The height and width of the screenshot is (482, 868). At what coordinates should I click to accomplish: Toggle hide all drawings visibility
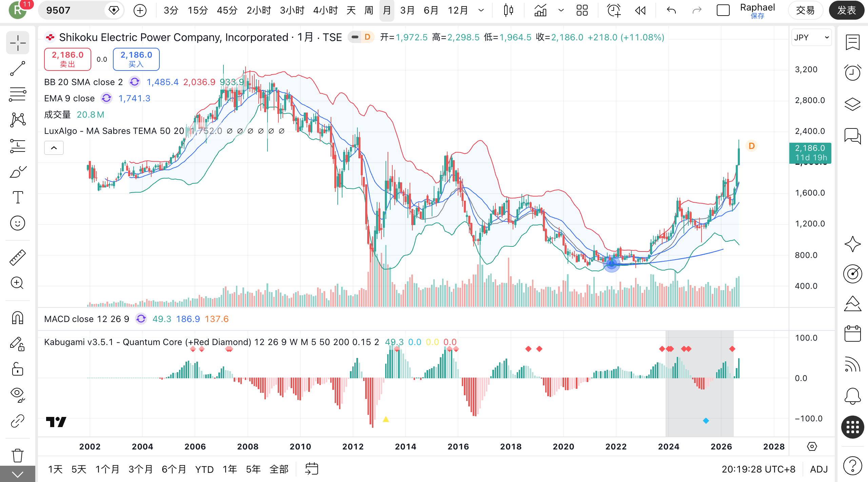18,395
